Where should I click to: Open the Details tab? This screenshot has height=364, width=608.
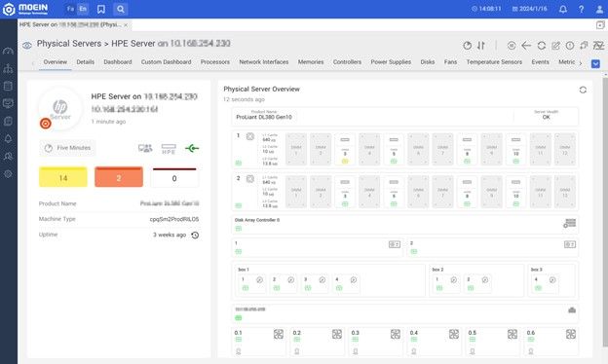pyautogui.click(x=86, y=62)
